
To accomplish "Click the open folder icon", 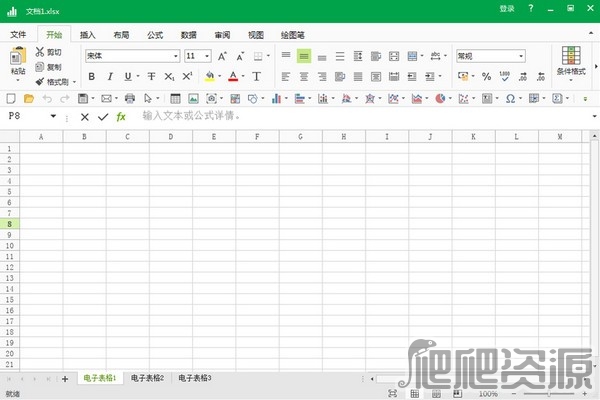I will pos(29,99).
